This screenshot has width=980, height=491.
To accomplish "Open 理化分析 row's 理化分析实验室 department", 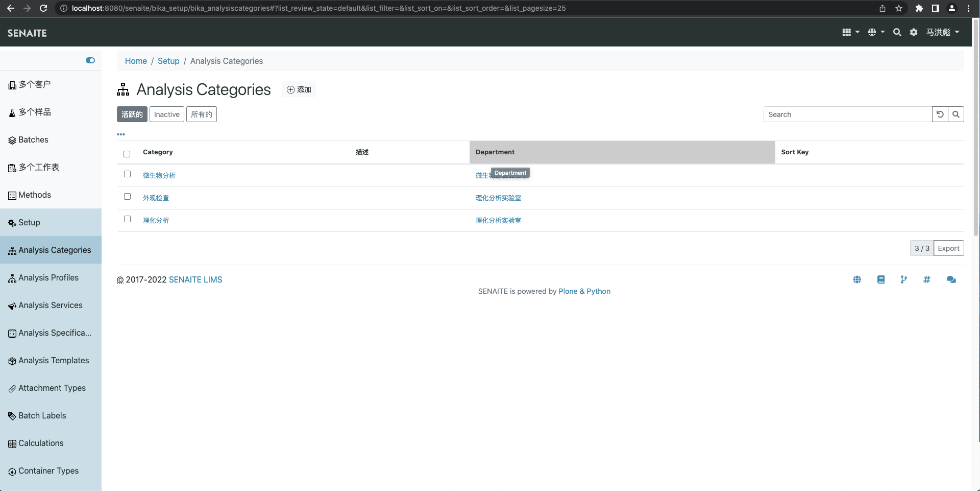I will (498, 220).
